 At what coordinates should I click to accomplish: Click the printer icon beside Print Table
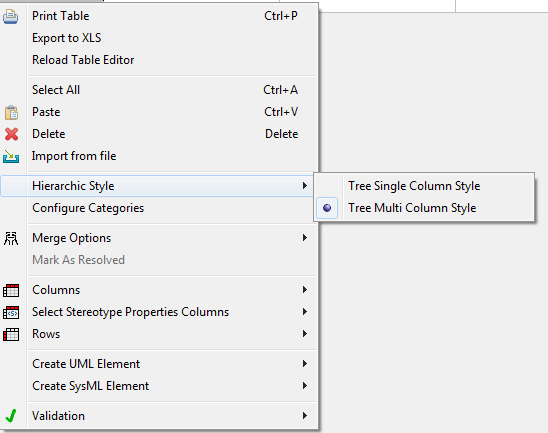click(10, 16)
